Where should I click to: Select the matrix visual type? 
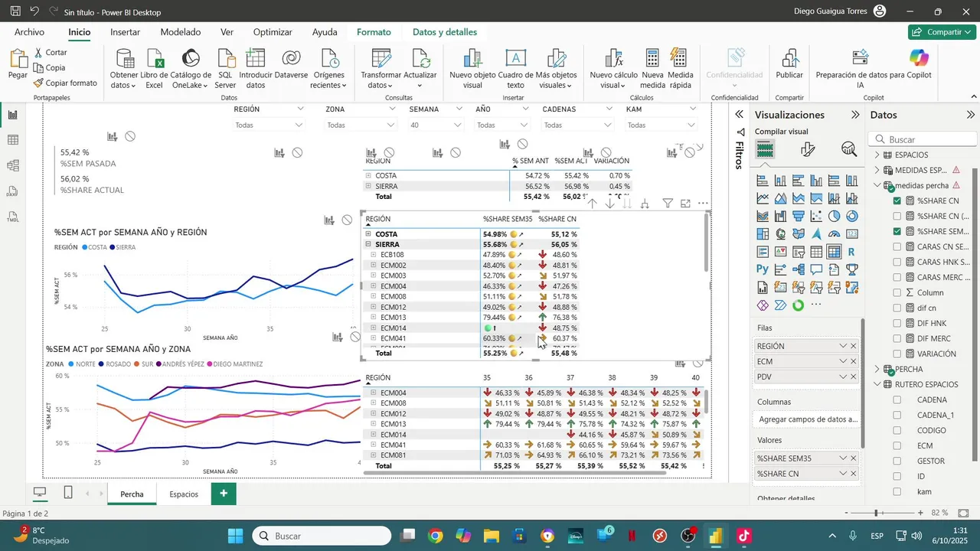834,252
